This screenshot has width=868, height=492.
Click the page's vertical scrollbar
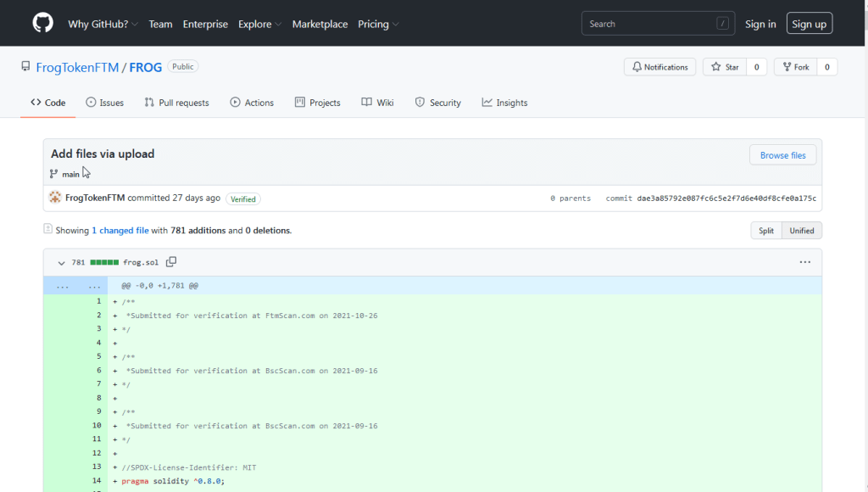(x=865, y=246)
